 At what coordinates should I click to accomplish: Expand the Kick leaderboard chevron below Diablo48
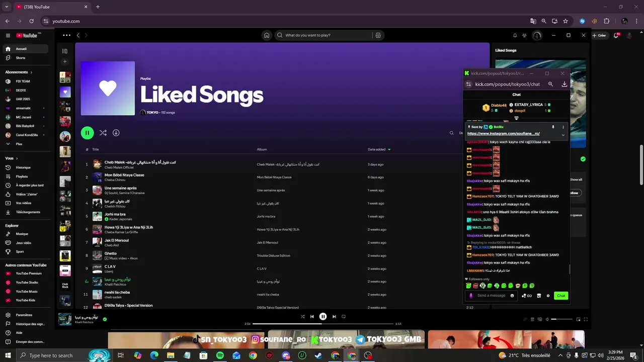[x=516, y=118]
